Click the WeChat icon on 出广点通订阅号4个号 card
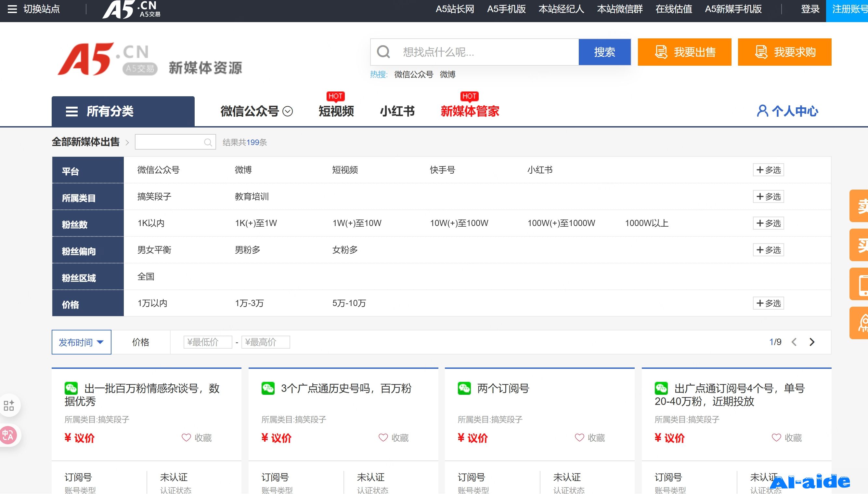 [661, 388]
